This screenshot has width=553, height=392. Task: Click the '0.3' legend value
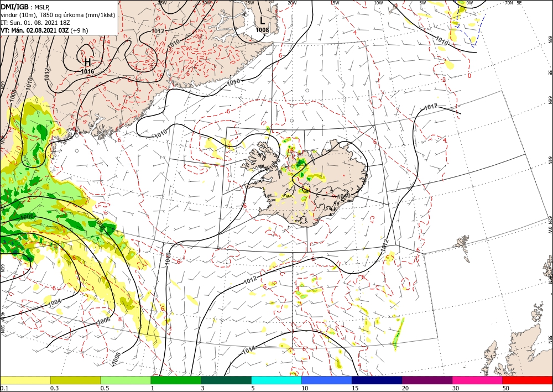[54, 388]
